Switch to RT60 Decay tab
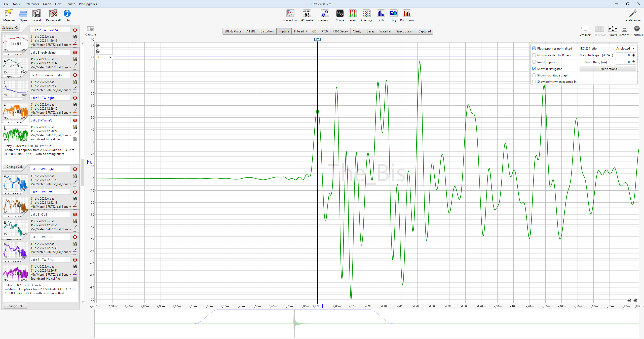The image size is (644, 339). [x=340, y=31]
